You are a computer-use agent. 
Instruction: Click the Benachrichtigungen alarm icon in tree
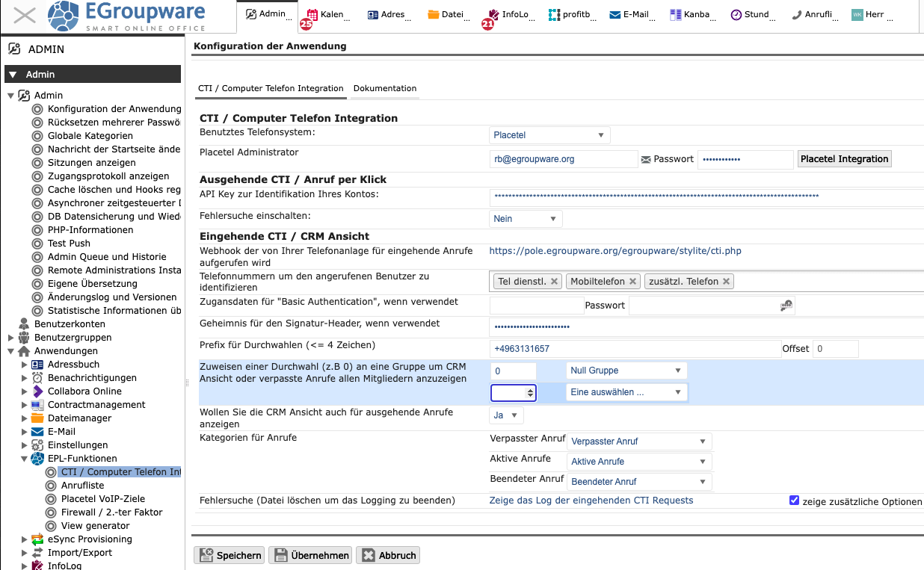point(37,378)
